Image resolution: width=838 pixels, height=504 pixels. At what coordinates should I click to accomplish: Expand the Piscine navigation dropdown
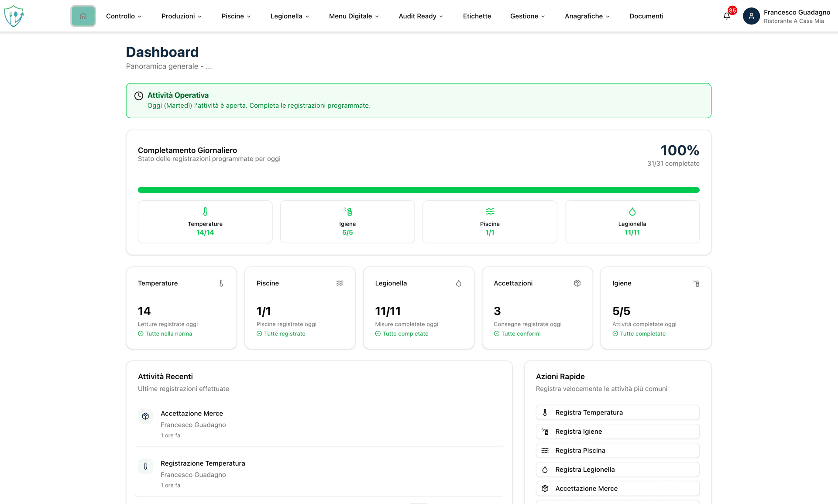236,16
